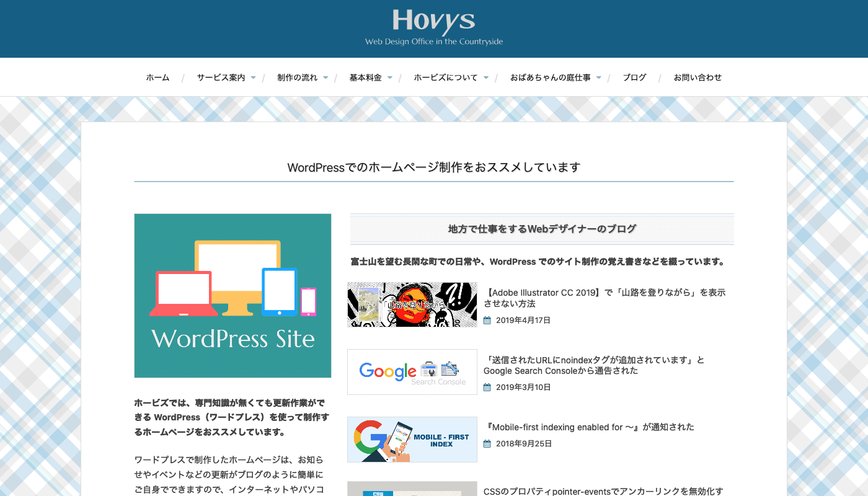868x496 pixels.
Task: Click calendar icon beside 2018年9月25日
Action: point(487,444)
